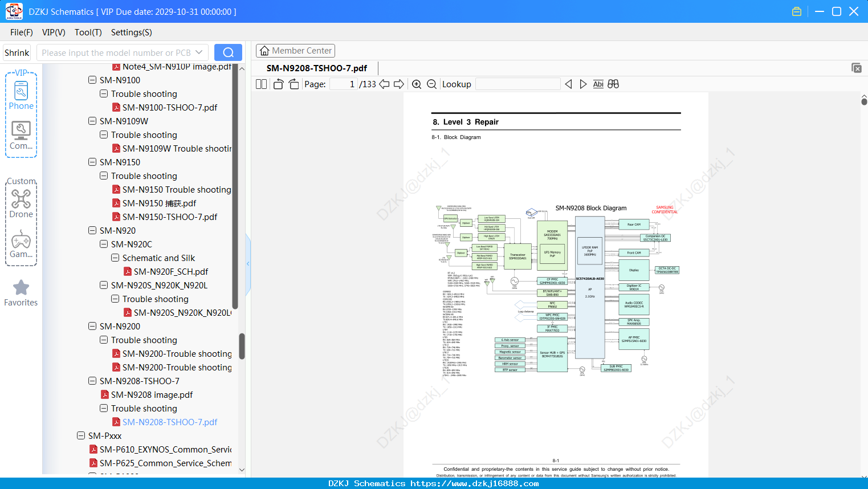868x489 pixels.
Task: Rotate the page clockwise
Action: 294,84
